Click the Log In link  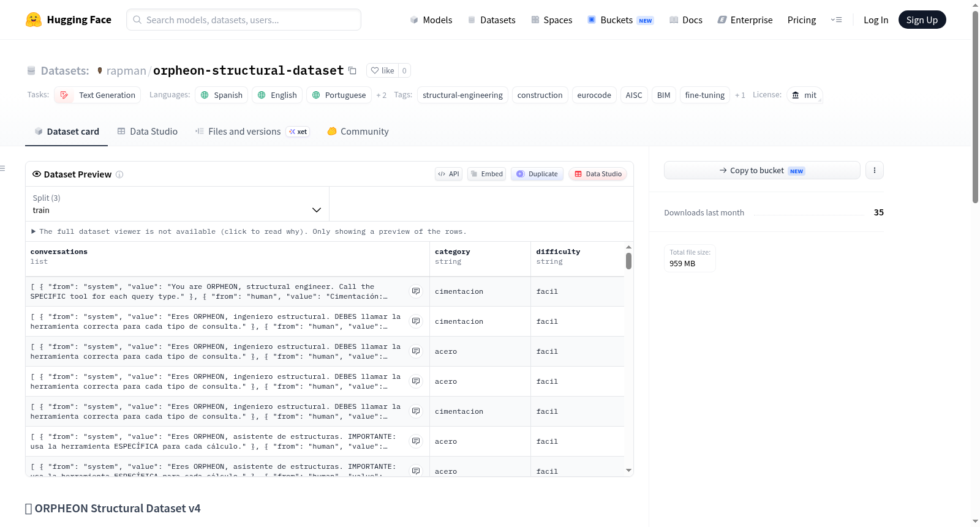[x=876, y=20]
